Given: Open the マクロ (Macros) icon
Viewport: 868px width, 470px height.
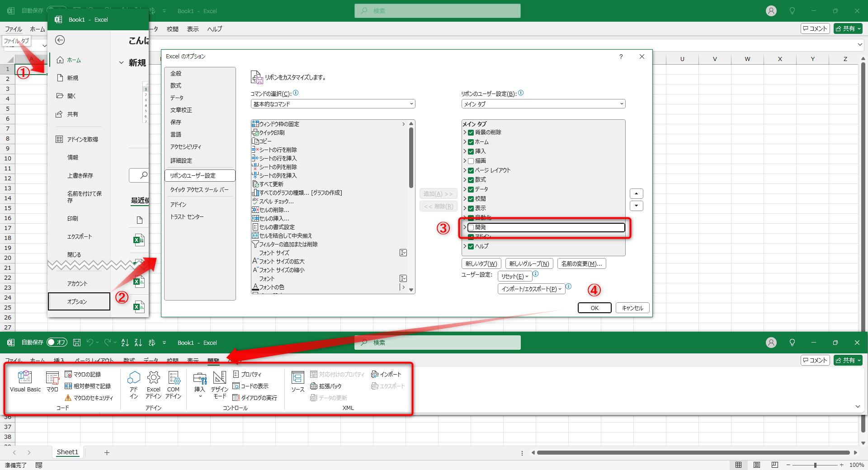Looking at the screenshot, I should [x=52, y=381].
